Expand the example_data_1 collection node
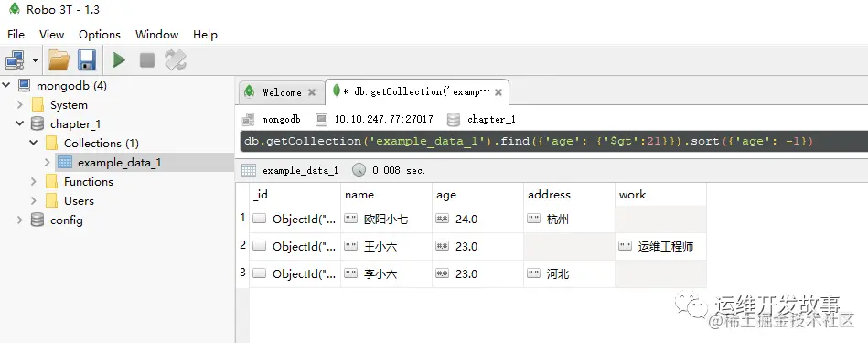868x343 pixels. point(47,162)
